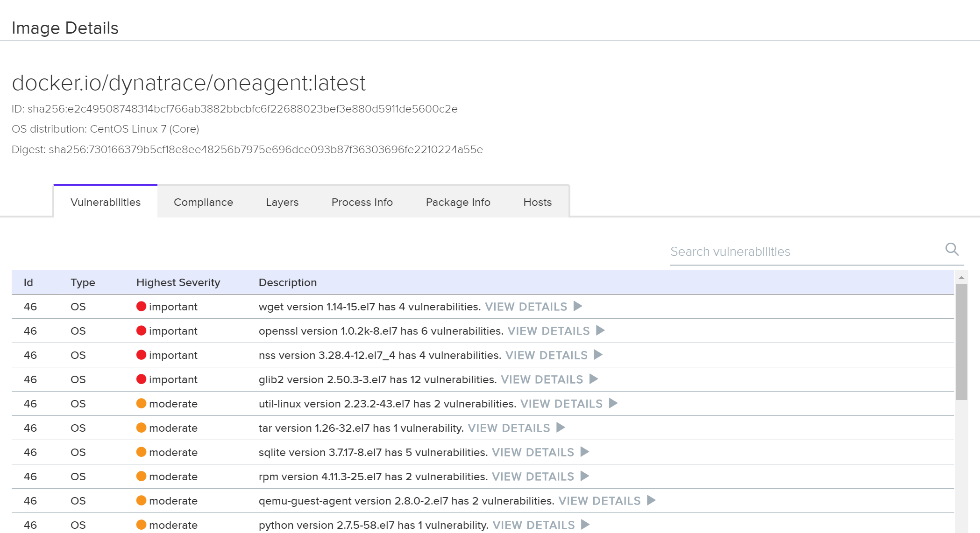Screen dimensions: 980x533
Task: Click VIEW DETAILS for glib2 vulnerabilities
Action: coord(542,379)
